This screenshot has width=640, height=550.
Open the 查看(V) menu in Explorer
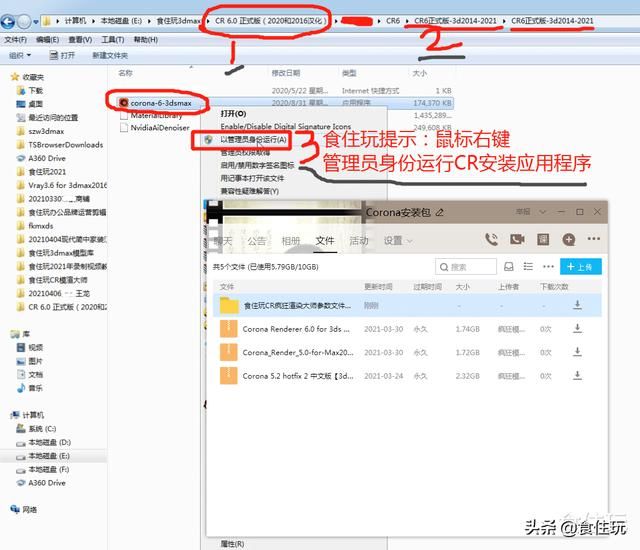pos(80,40)
